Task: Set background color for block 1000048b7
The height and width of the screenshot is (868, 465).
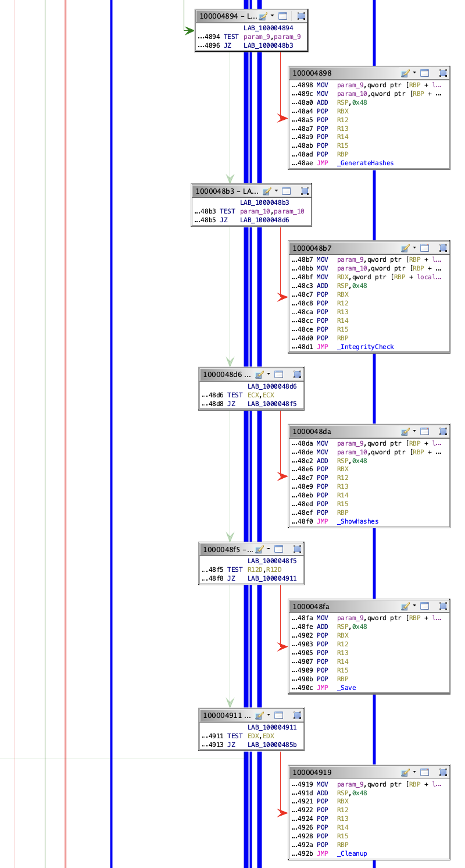Action: [x=405, y=248]
